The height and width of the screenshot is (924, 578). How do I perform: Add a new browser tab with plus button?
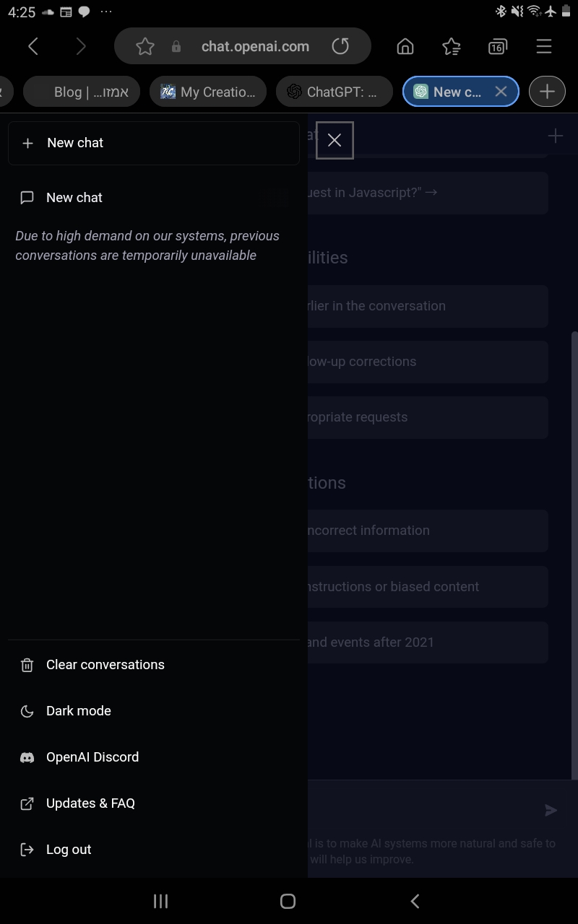tap(547, 92)
